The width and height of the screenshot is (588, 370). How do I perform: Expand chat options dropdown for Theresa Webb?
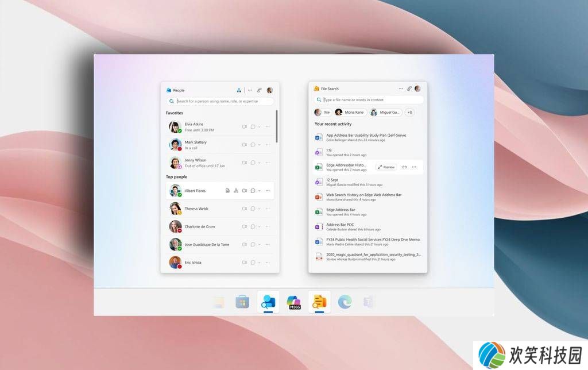click(259, 209)
